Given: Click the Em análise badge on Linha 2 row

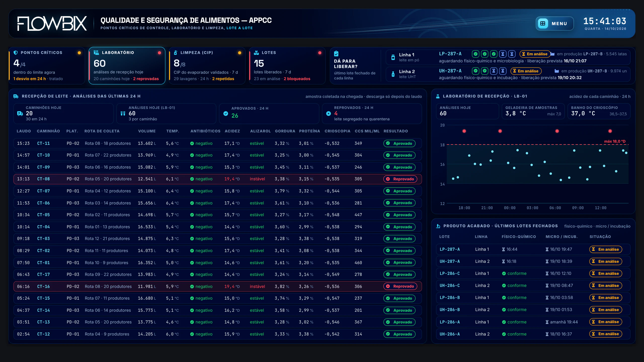Looking at the screenshot, I should pos(526,71).
